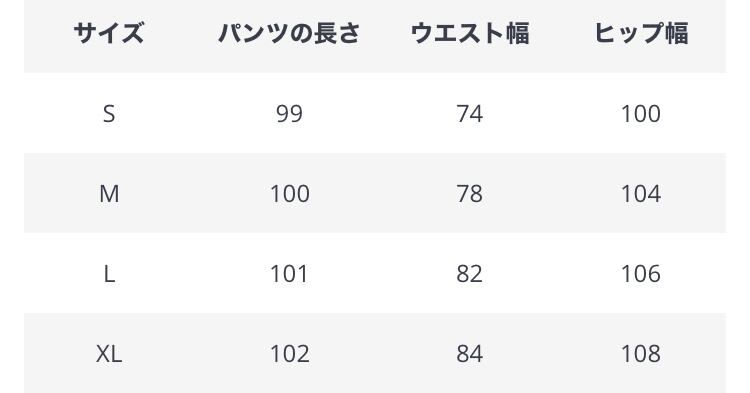Click pants length value 102
The height and width of the screenshot is (393, 750).
(289, 354)
